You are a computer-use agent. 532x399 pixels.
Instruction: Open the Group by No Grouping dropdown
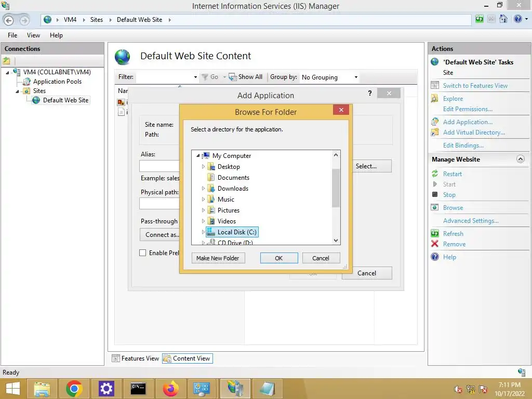pyautogui.click(x=329, y=77)
